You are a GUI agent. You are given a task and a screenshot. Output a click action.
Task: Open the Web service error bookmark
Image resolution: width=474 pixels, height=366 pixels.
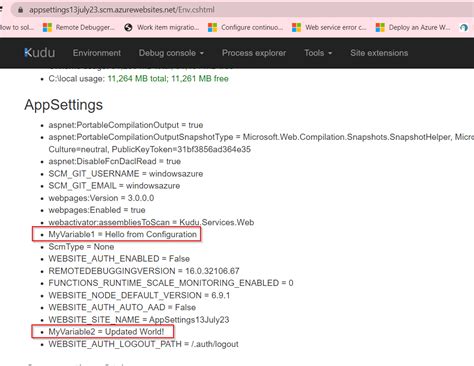pyautogui.click(x=329, y=27)
